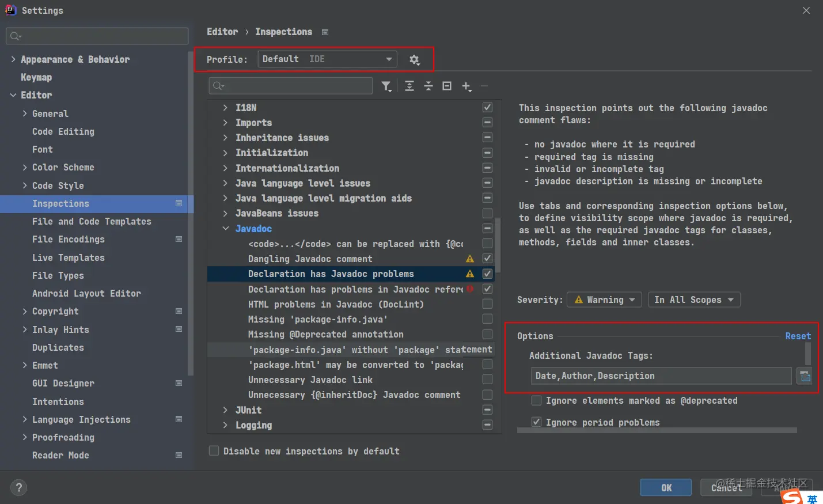Screen dimensions: 823x504
Task: Focus the inspections search field
Action: [290, 86]
